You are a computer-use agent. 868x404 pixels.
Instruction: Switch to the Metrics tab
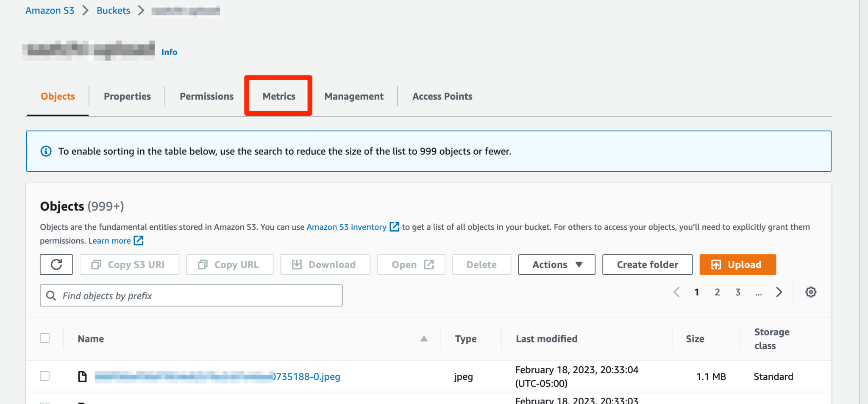278,96
